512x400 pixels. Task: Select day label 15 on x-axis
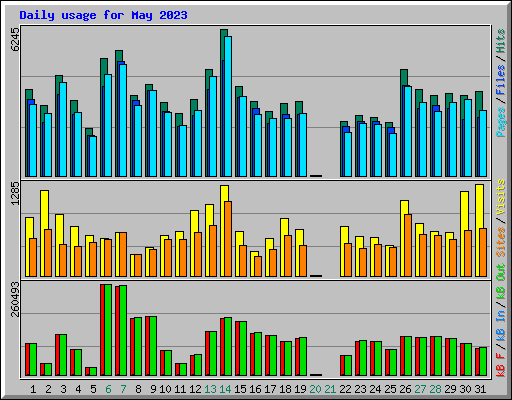pyautogui.click(x=240, y=389)
